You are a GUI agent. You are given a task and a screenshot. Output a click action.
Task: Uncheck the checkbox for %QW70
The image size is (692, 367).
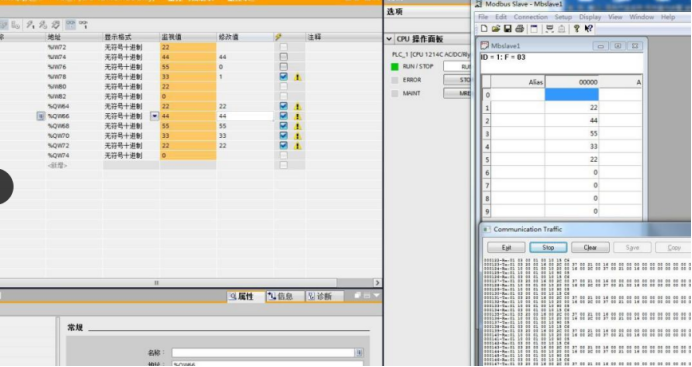point(284,135)
